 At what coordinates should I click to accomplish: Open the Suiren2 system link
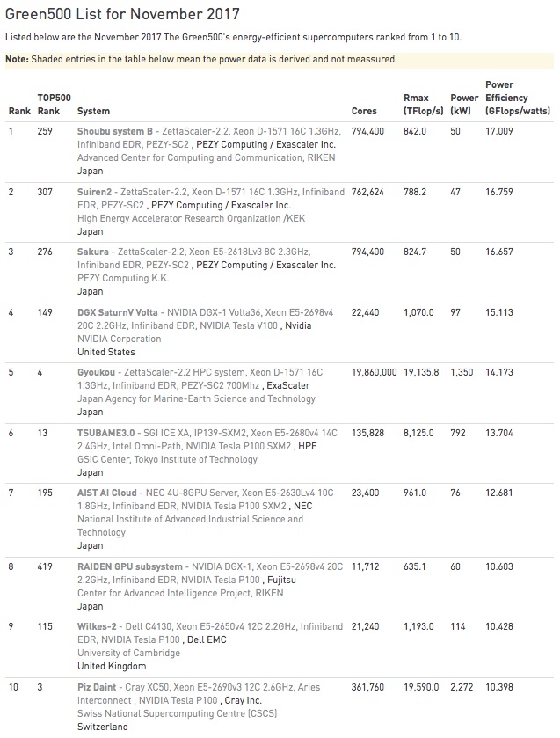[x=96, y=192]
